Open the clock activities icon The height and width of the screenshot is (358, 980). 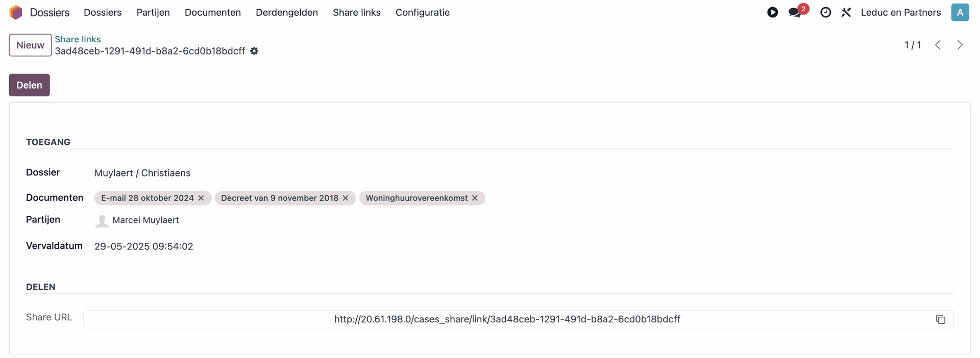(825, 12)
